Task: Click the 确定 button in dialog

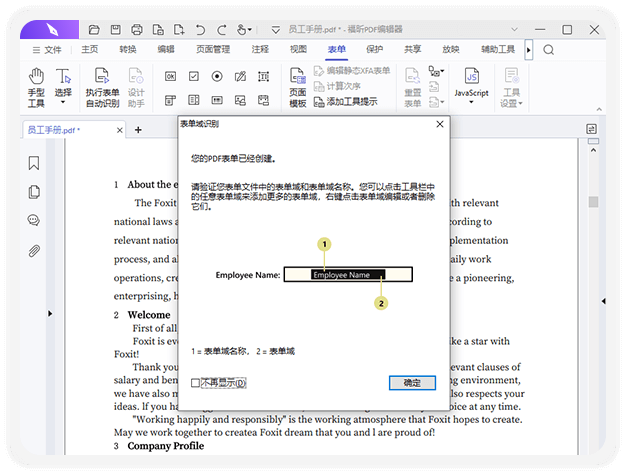Action: point(412,383)
